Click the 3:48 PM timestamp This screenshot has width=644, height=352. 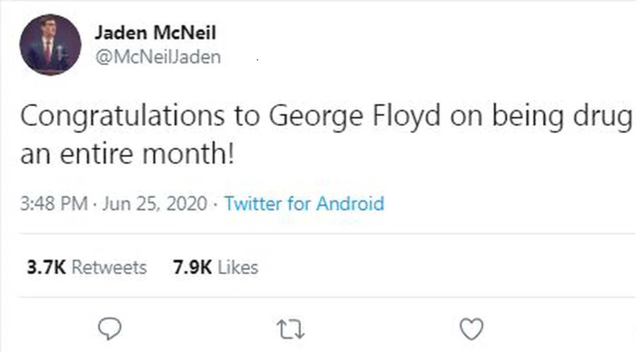(54, 203)
